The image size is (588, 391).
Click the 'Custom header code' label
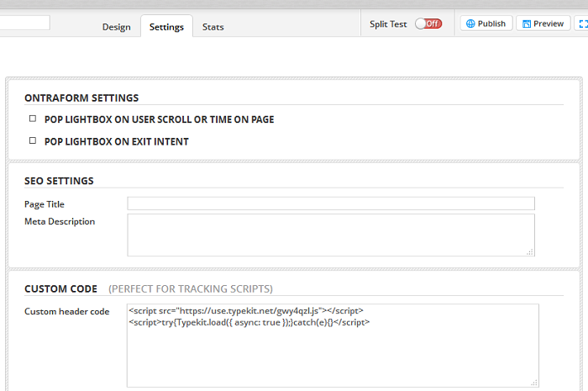[x=66, y=311]
